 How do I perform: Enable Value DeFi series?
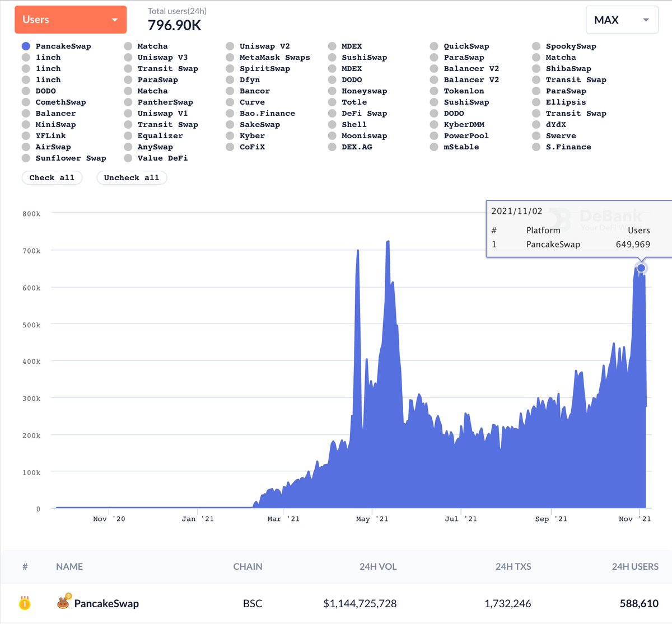tap(156, 158)
